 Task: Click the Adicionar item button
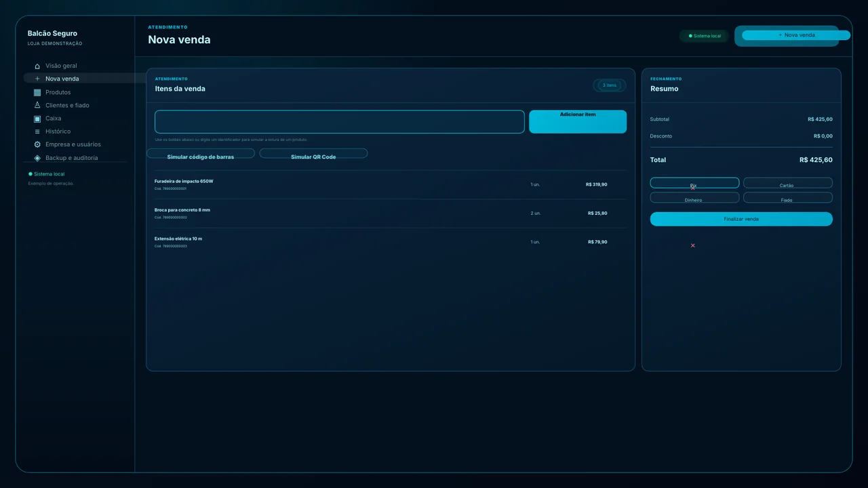point(578,122)
